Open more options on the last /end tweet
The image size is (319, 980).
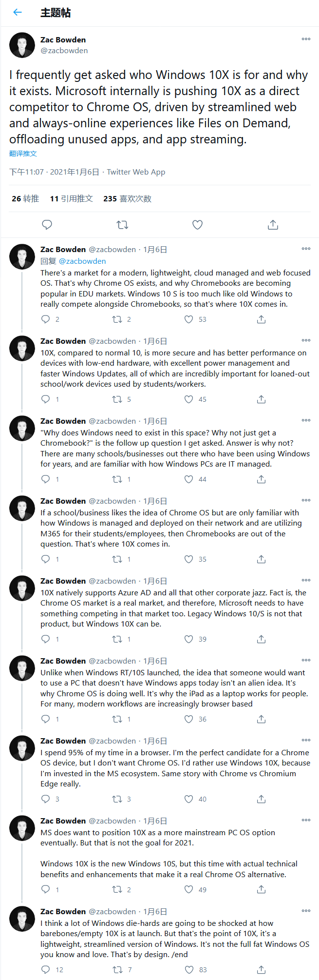click(306, 911)
